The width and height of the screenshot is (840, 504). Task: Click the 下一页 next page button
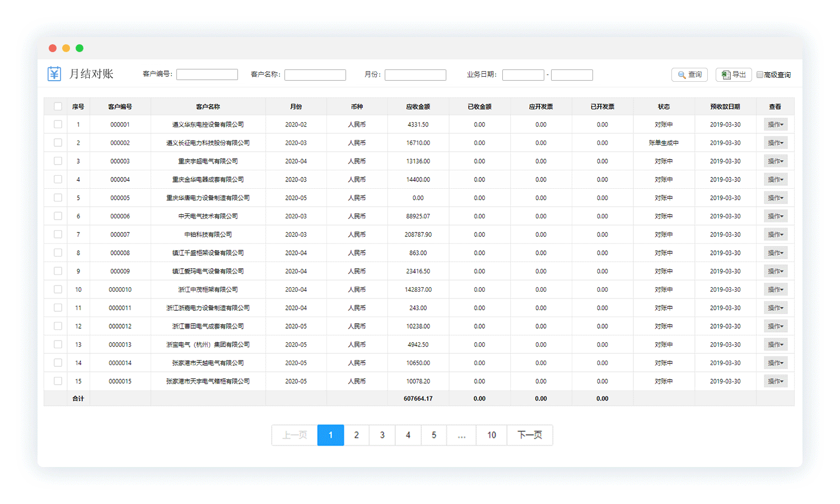pos(529,435)
